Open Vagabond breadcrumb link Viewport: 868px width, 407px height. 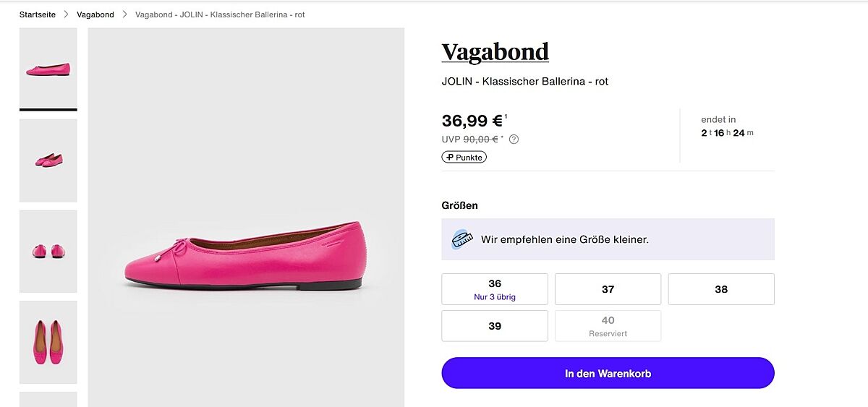coord(95,14)
